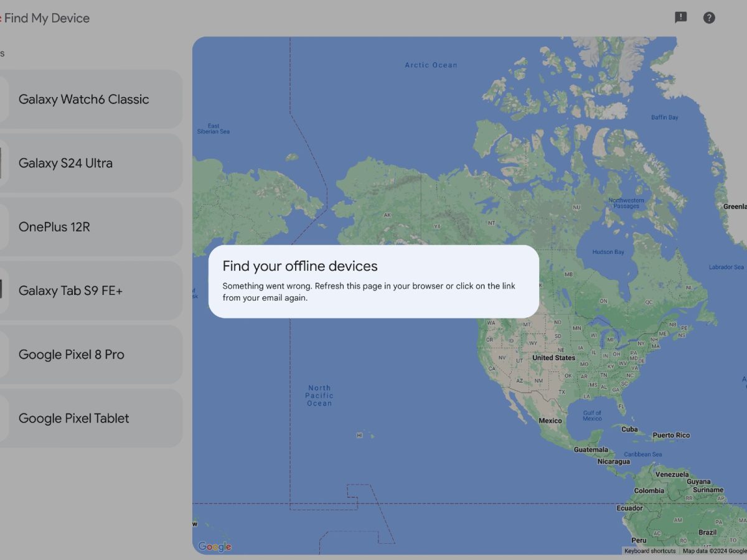Click the Arctic Ocean map label
The height and width of the screenshot is (560, 747).
pos(431,65)
